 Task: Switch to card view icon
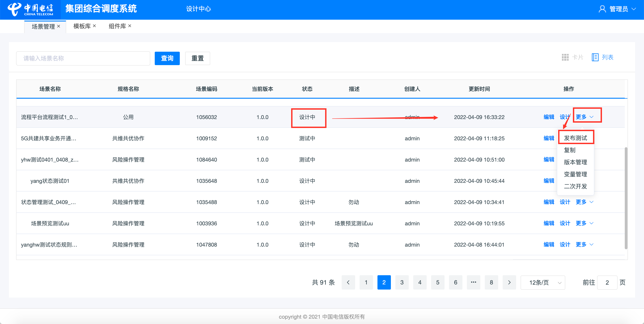[565, 57]
